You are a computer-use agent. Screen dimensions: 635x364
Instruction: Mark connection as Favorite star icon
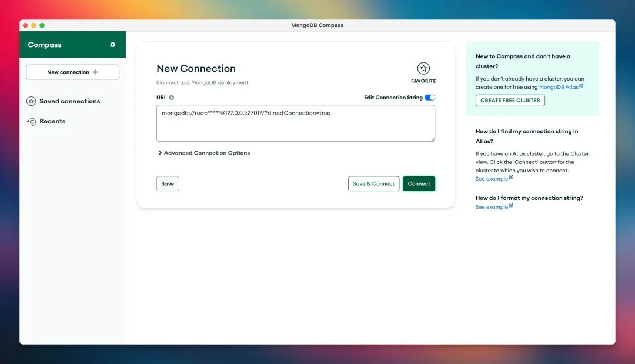point(423,68)
